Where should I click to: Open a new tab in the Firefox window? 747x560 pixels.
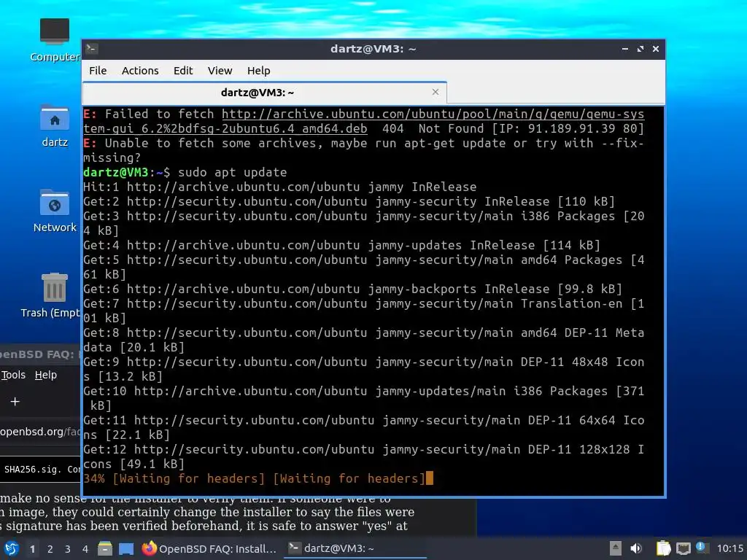[15, 402]
